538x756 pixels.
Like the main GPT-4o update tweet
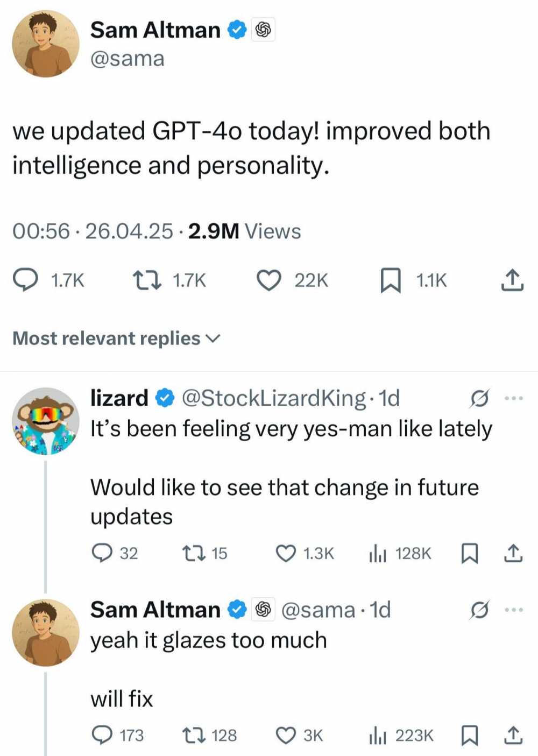pos(269,280)
